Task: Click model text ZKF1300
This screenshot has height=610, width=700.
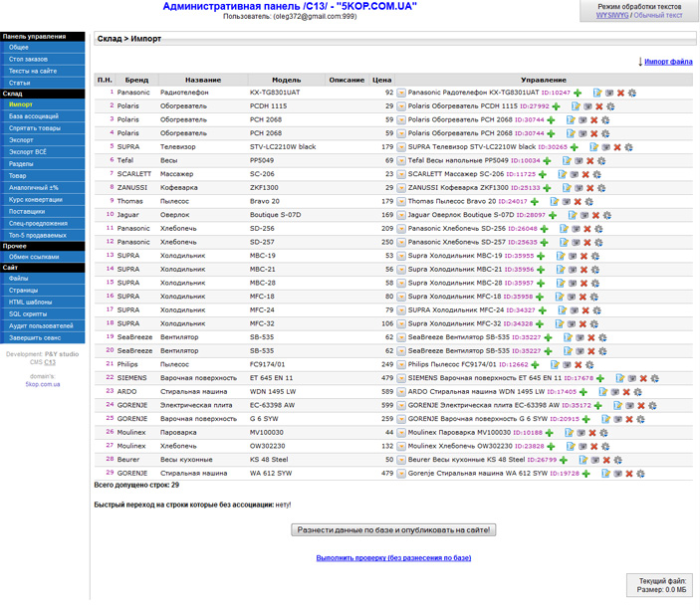Action: click(x=264, y=188)
